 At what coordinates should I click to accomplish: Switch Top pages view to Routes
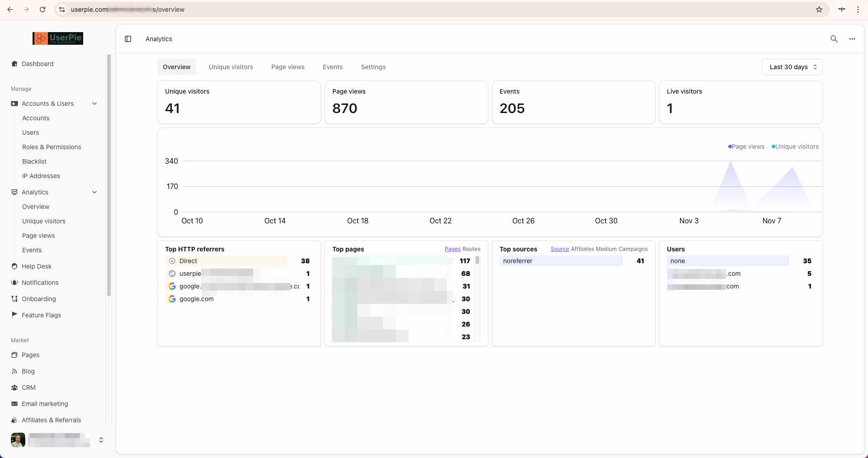(471, 249)
